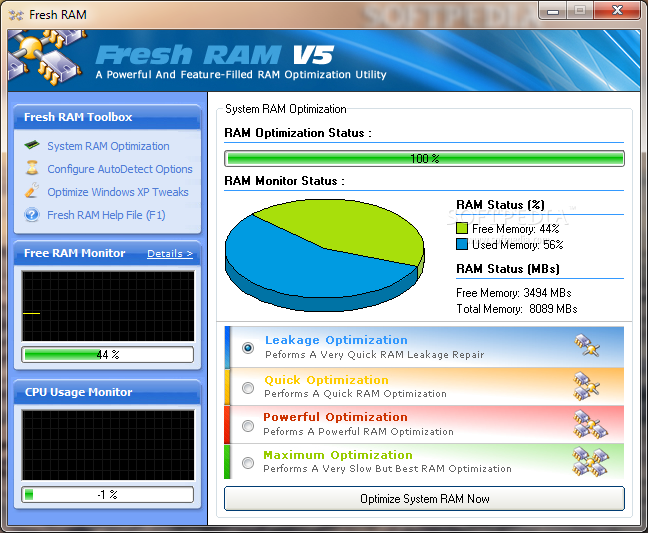The width and height of the screenshot is (648, 533).
Task: Click the CPU Usage Monitor graph
Action: coord(108,445)
